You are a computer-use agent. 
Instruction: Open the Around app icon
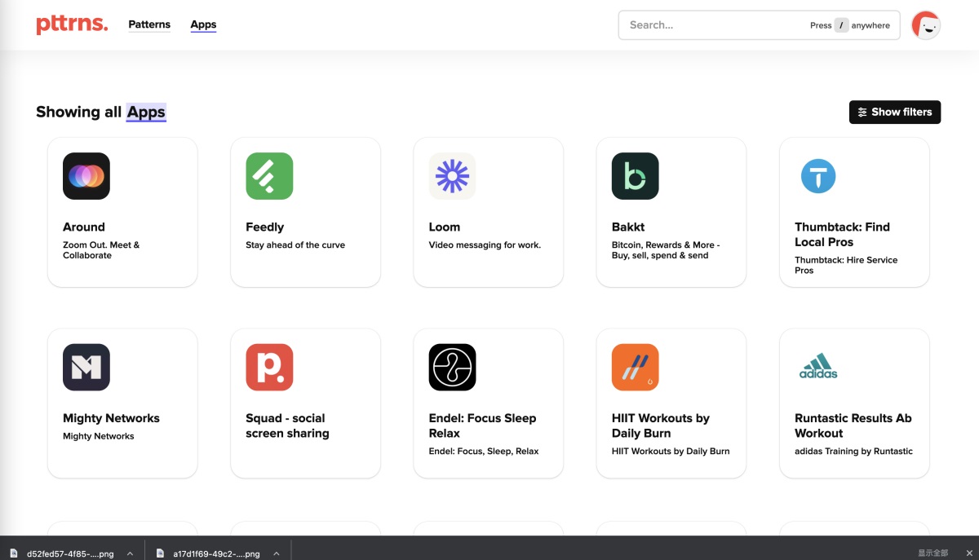(x=86, y=176)
